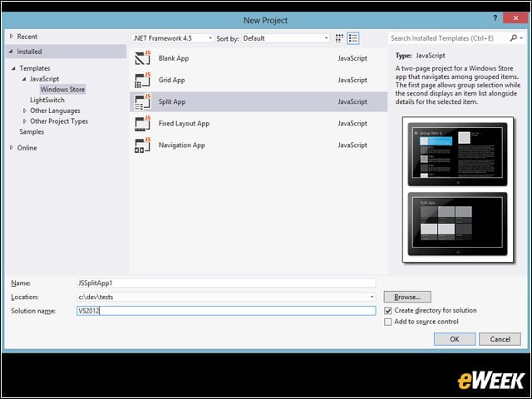This screenshot has height=399, width=532.
Task: Click the Fixed Layout App template icon
Action: (142, 123)
